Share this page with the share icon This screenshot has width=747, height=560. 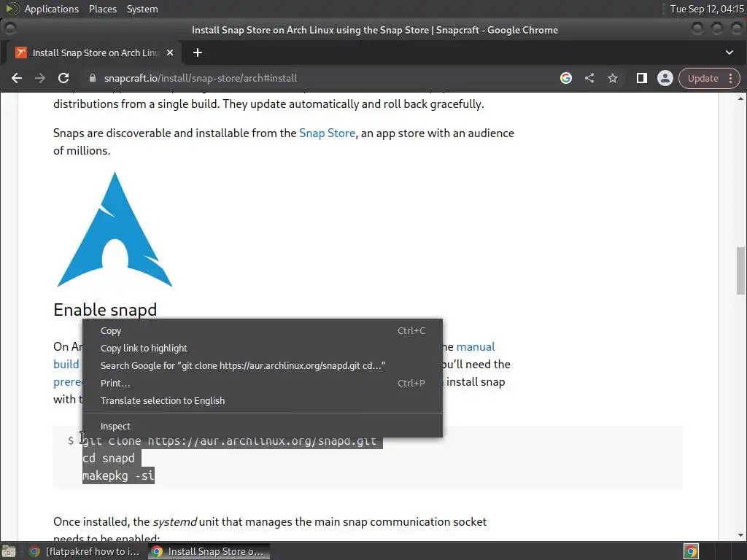[589, 78]
